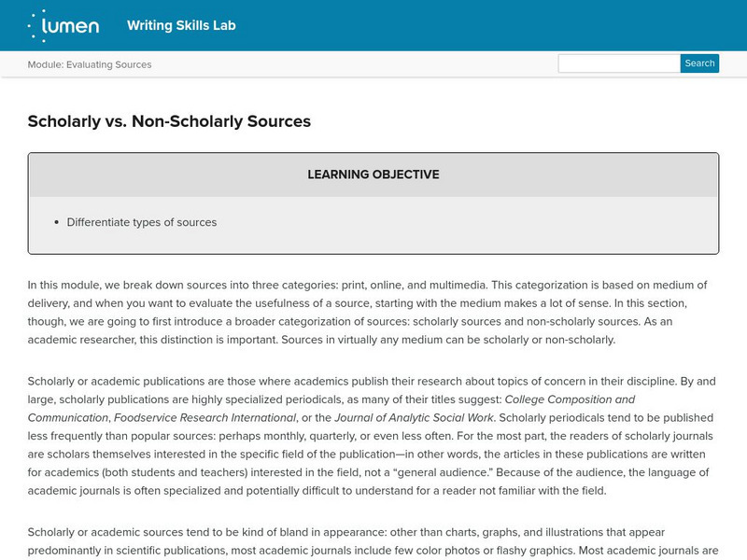Click the word Module in the breadcrumb bar
Viewport: 747px width, 560px height.
[45, 64]
